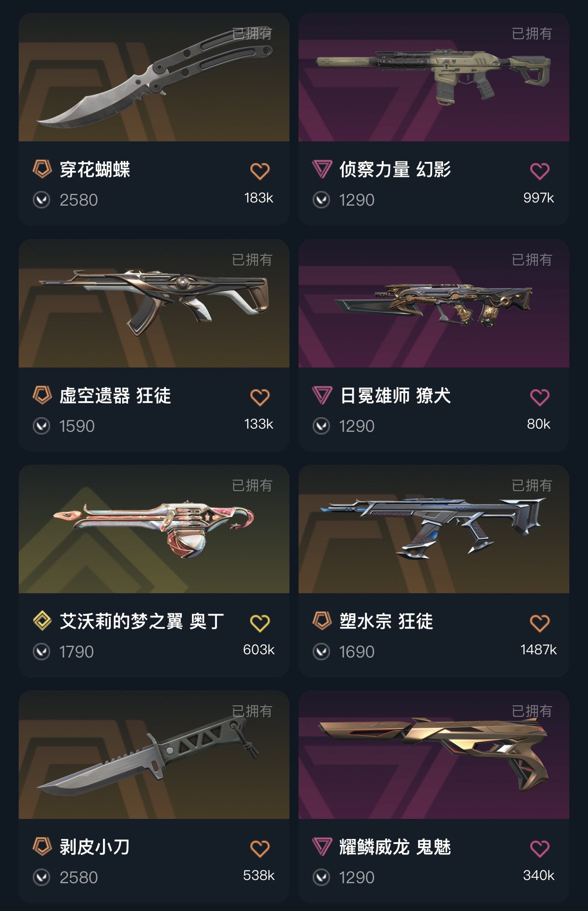Viewport: 588px width, 911px height.
Task: Tap the heart icon beside 剥皮小刀
Action: pos(260,849)
